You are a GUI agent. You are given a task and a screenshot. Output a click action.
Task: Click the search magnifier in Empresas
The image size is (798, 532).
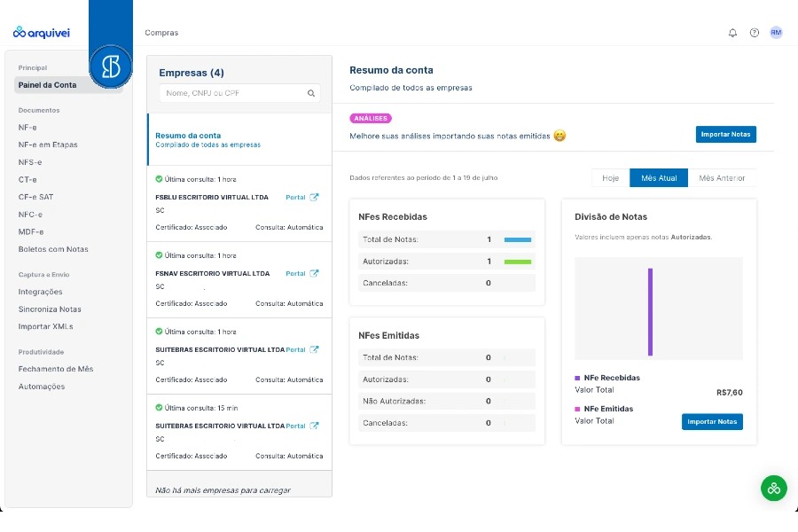(x=311, y=93)
